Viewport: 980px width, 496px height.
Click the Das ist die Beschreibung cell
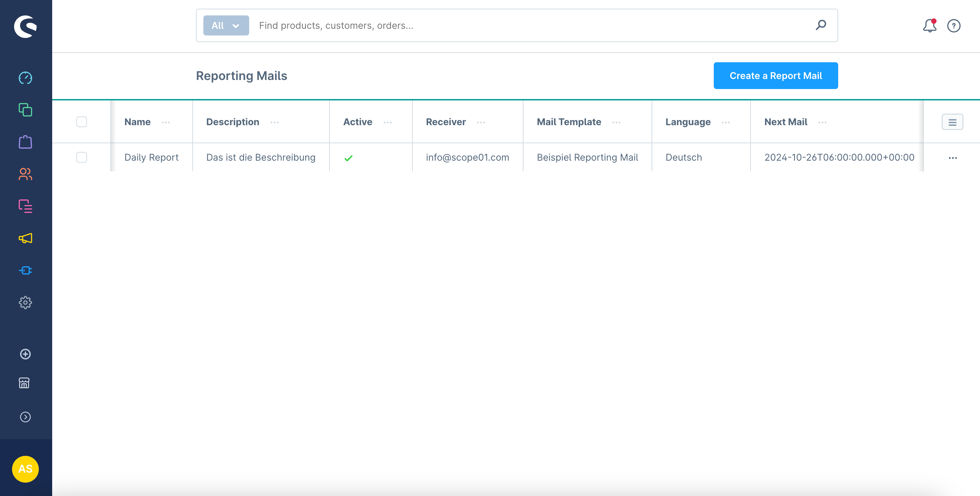pos(261,157)
